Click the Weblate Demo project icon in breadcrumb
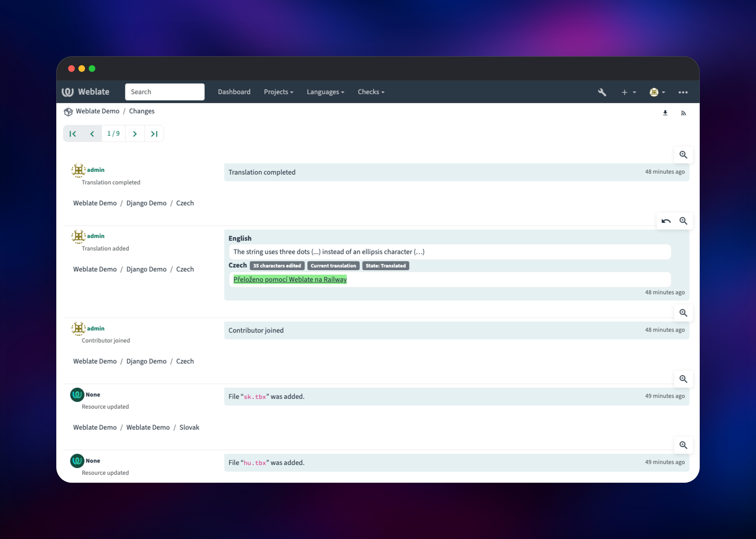Viewport: 756px width, 539px height. coord(68,112)
